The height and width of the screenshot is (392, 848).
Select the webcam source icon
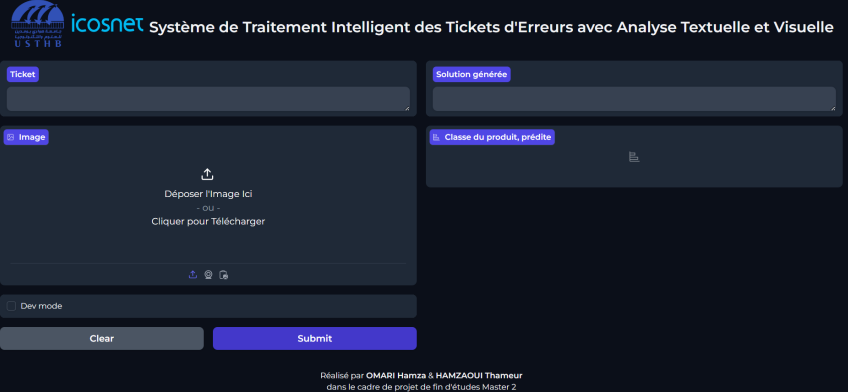point(208,275)
